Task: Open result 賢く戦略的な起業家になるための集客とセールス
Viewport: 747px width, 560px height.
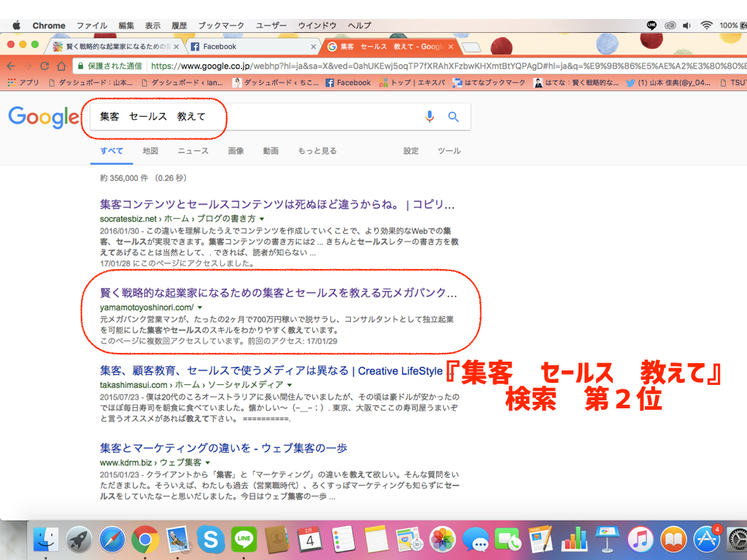Action: point(278,293)
